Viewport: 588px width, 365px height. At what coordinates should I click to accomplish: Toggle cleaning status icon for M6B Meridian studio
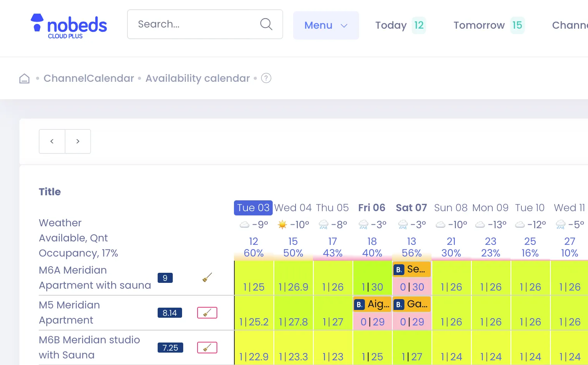[x=207, y=348]
